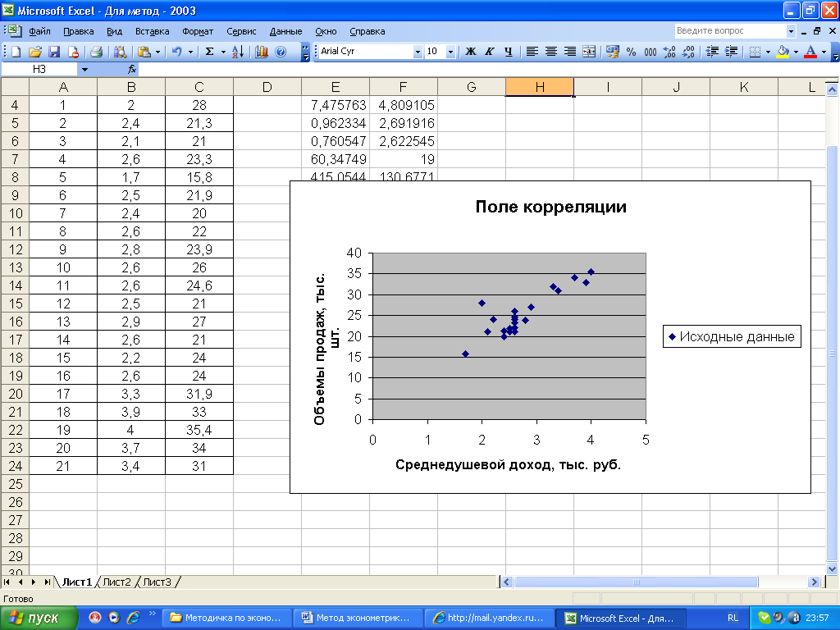The width and height of the screenshot is (840, 630).
Task: Apply thousands separator 000 format
Action: click(650, 52)
